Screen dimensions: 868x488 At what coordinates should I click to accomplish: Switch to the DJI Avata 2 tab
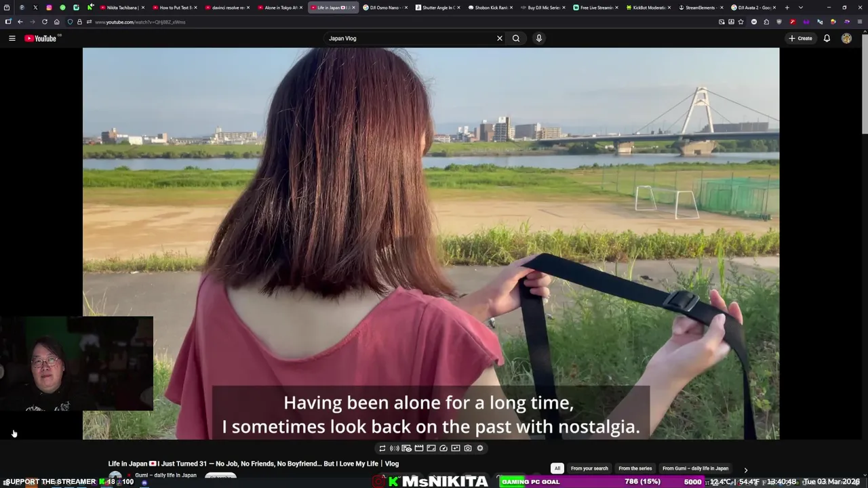click(753, 7)
